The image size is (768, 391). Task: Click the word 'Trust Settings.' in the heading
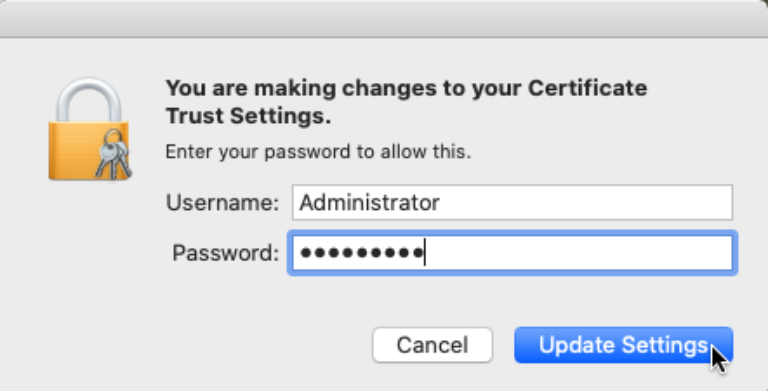249,116
